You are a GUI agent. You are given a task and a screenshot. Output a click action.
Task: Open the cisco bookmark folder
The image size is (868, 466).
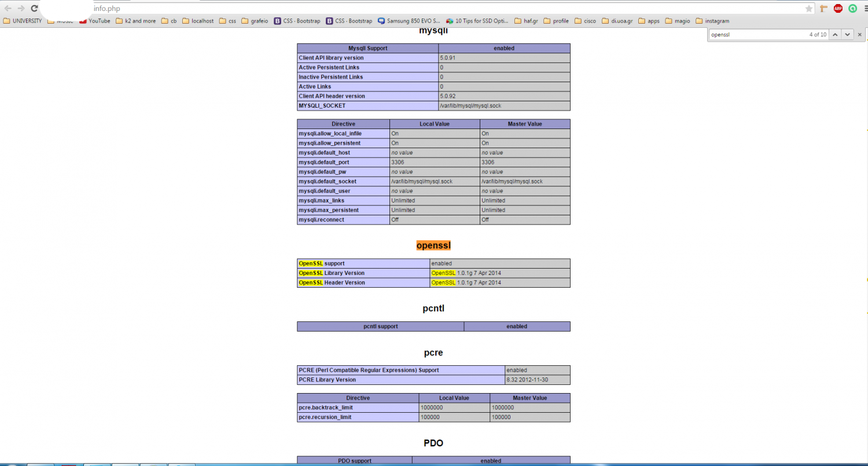tap(586, 21)
